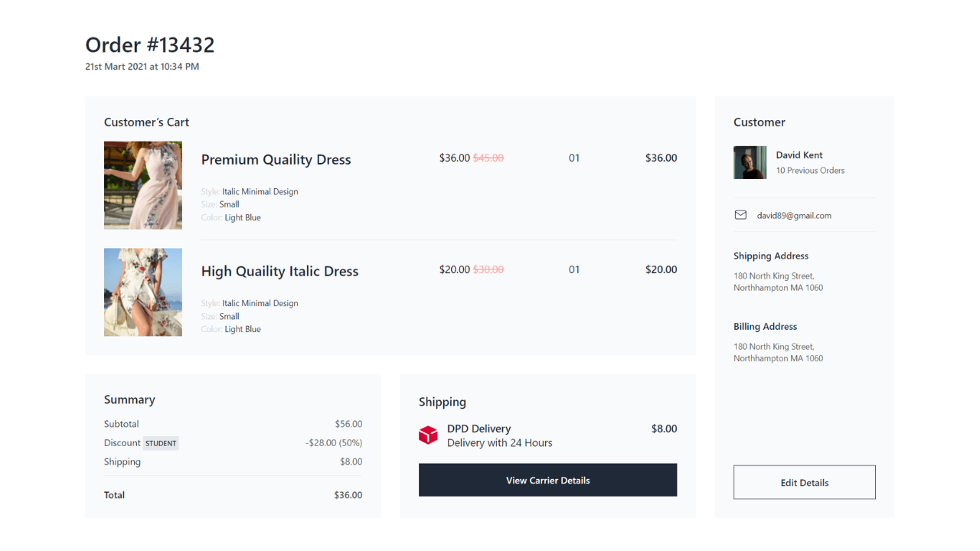
Task: Select the Light Blue color option
Action: [243, 217]
